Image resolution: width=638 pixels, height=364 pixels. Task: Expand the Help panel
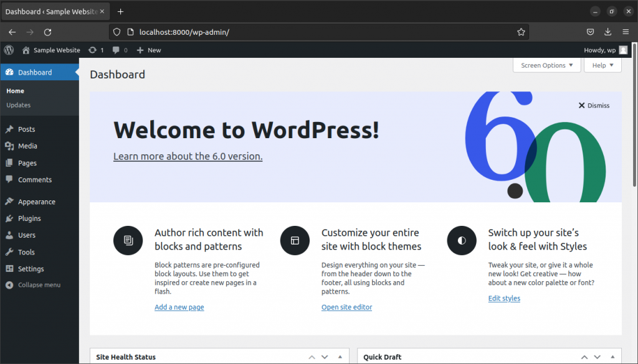pos(602,65)
